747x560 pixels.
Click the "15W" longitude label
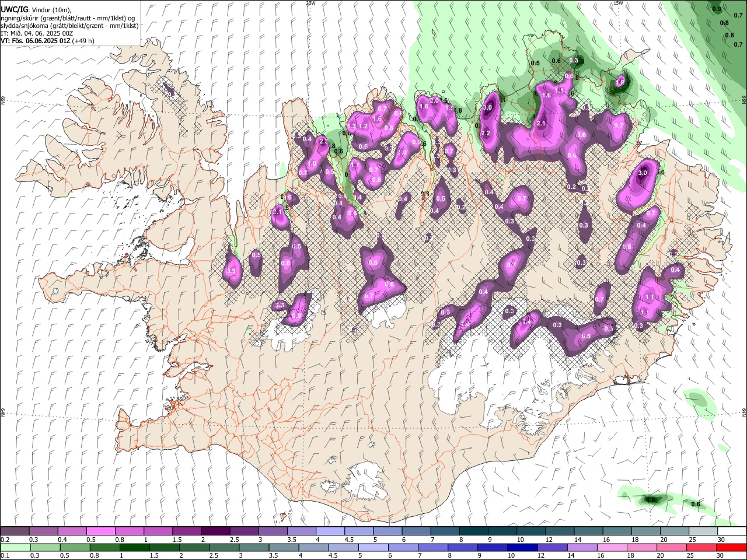point(618,3)
